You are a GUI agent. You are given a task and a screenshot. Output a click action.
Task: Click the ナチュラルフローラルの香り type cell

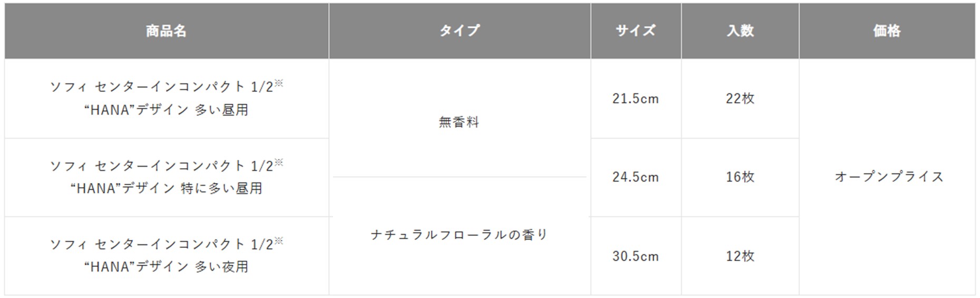(459, 235)
